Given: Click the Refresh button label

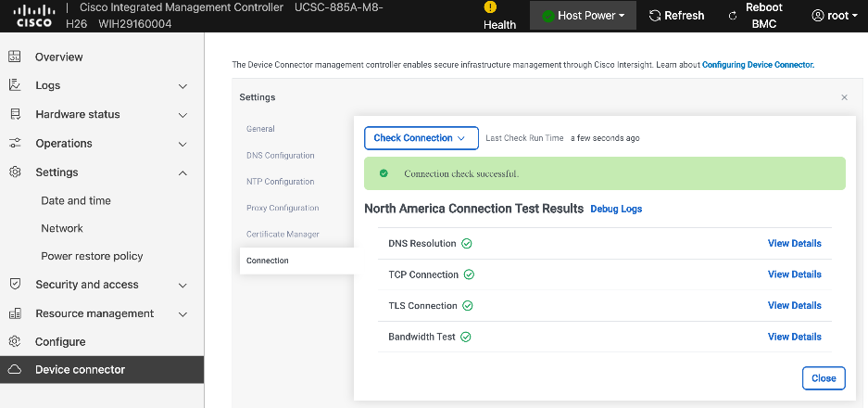Looking at the screenshot, I should point(685,16).
